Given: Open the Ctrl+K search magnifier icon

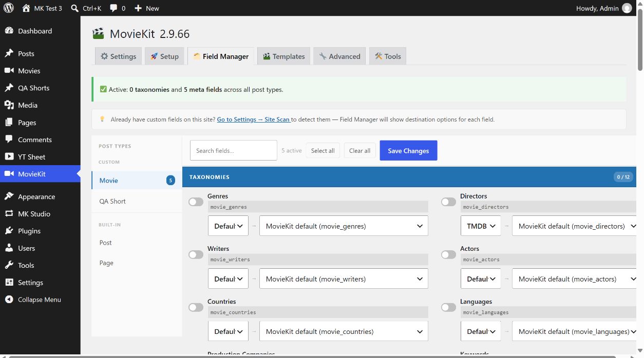Looking at the screenshot, I should click(75, 8).
